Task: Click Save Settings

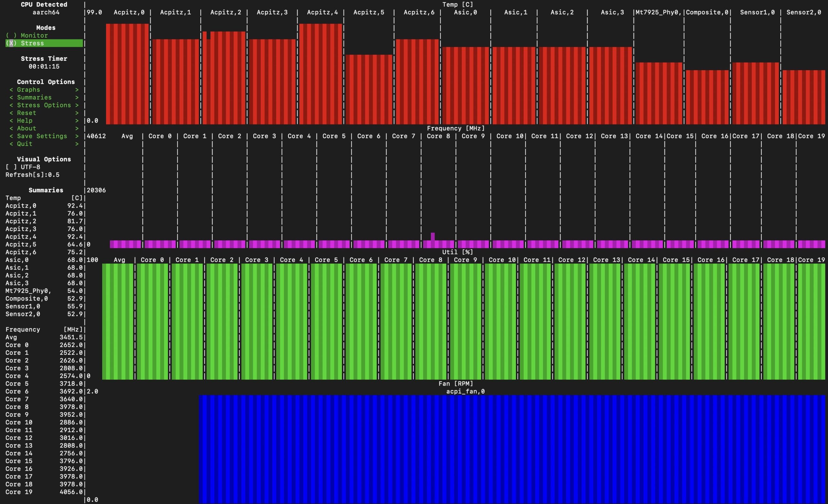Action: [x=42, y=136]
